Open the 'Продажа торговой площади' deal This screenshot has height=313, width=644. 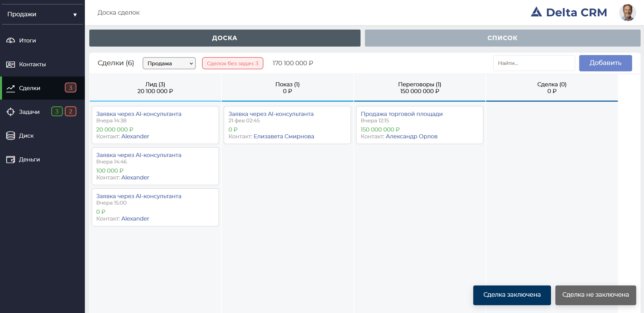tap(402, 114)
